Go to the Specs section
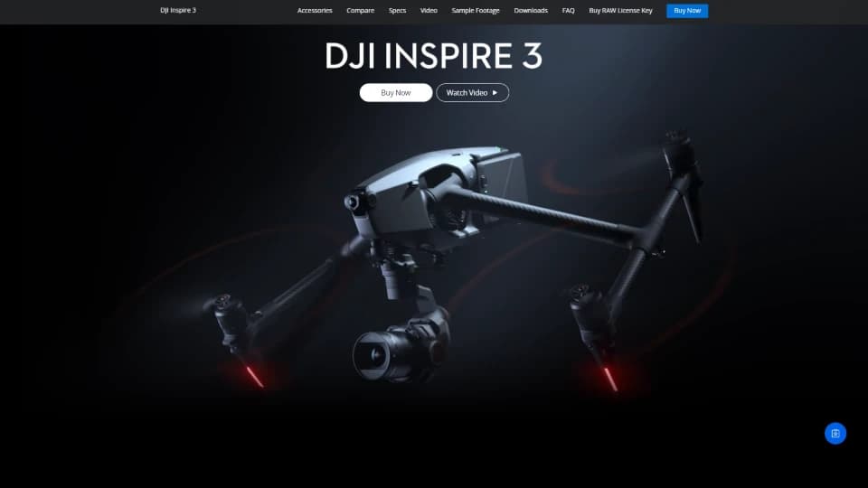Viewport: 868px width, 488px height. click(x=397, y=11)
